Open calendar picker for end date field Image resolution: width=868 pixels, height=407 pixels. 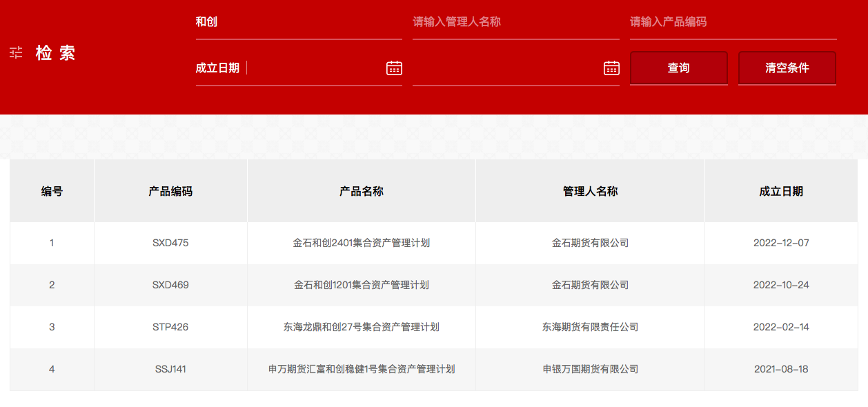pyautogui.click(x=611, y=68)
